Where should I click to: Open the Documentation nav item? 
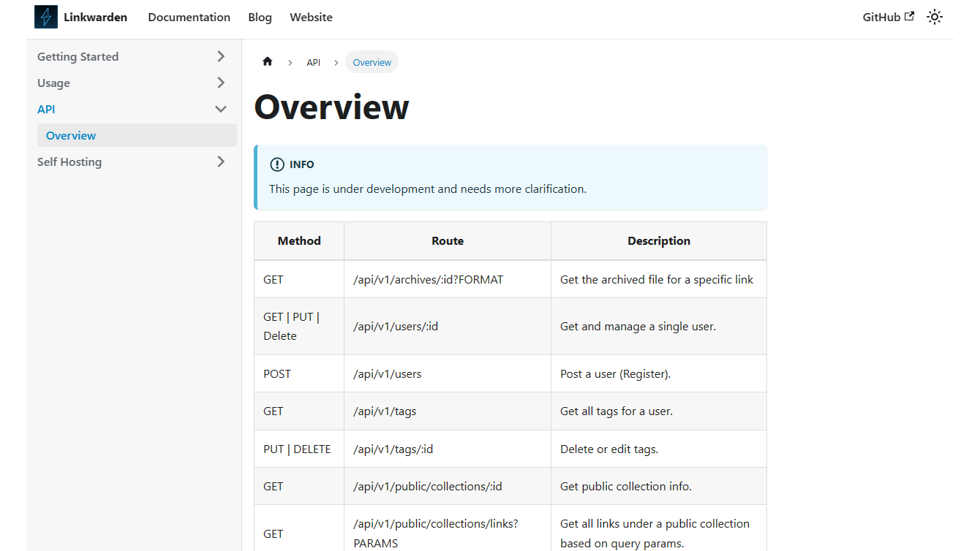click(x=189, y=17)
